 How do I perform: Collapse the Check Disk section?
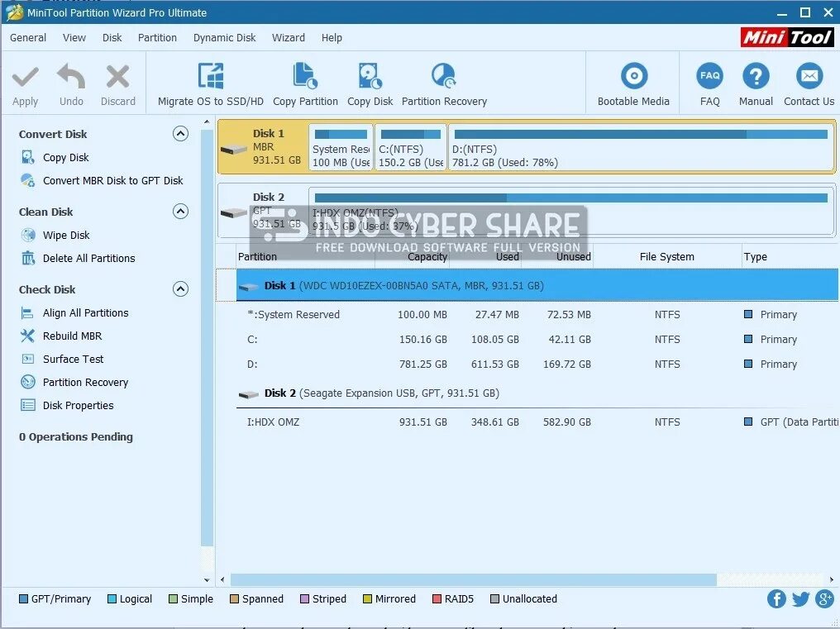(x=180, y=288)
